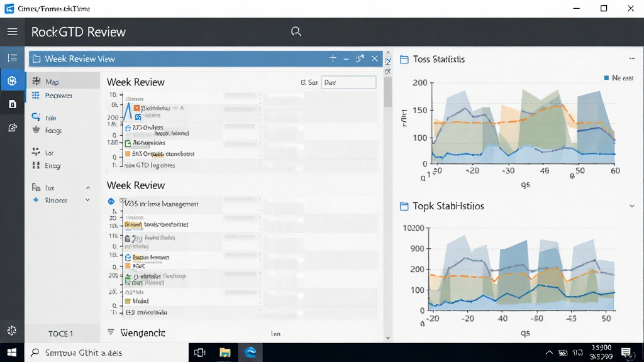Viewport: 644px width, 362px height.
Task: Close the Week Review View panel
Action: point(375,58)
